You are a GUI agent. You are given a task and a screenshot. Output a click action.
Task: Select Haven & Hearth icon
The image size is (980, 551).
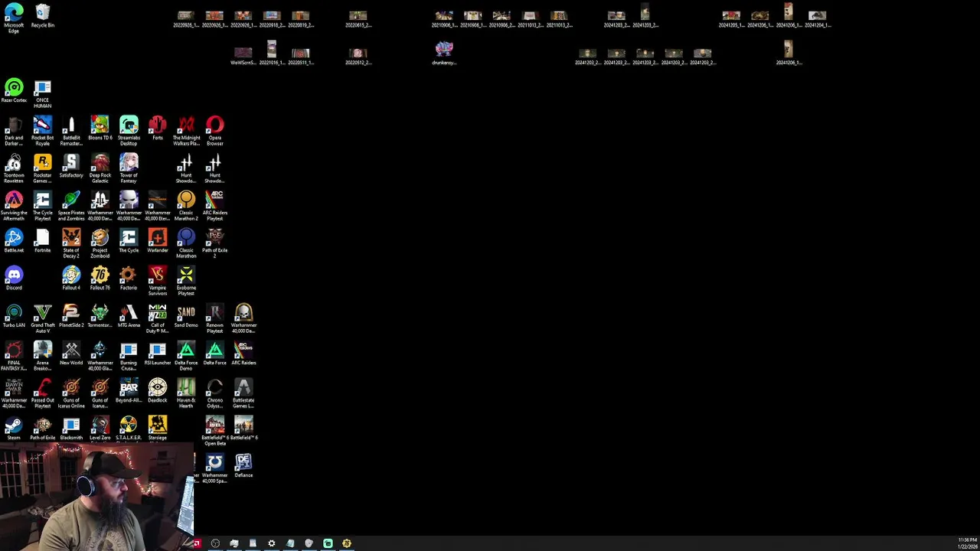point(186,393)
